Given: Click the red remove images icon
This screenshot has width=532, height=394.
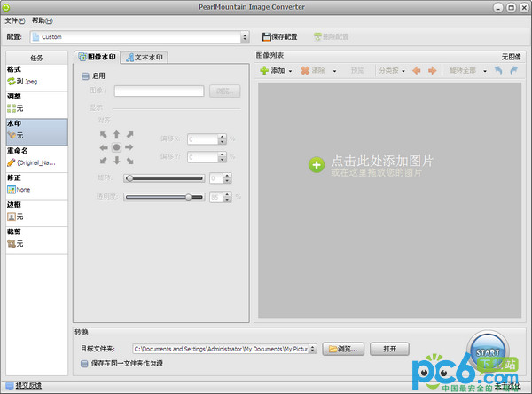Looking at the screenshot, I should 305,71.
